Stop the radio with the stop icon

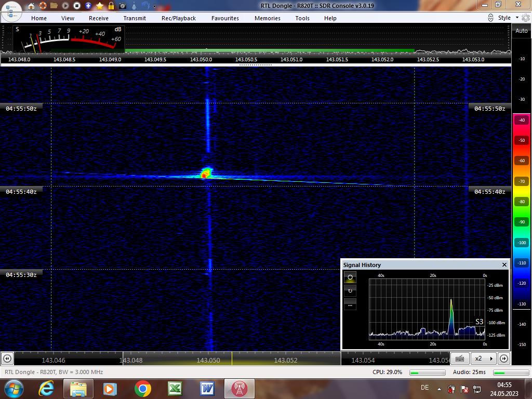(x=77, y=6)
